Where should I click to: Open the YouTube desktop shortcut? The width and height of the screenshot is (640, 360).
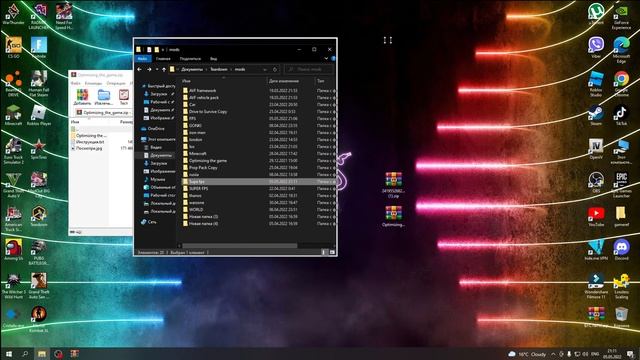tap(596, 216)
